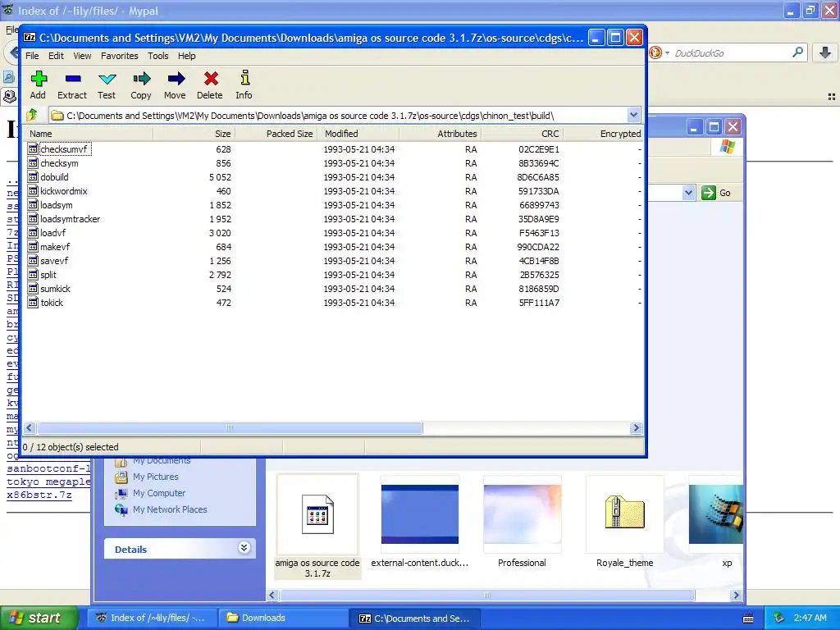Open the Favorites menu
Viewport: 840px width, 630px height.
coord(120,56)
